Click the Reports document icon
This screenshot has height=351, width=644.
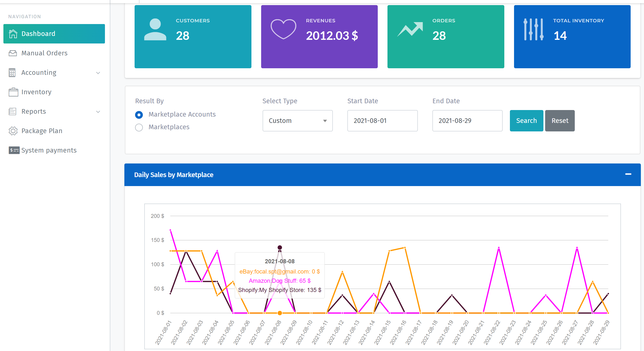12,111
